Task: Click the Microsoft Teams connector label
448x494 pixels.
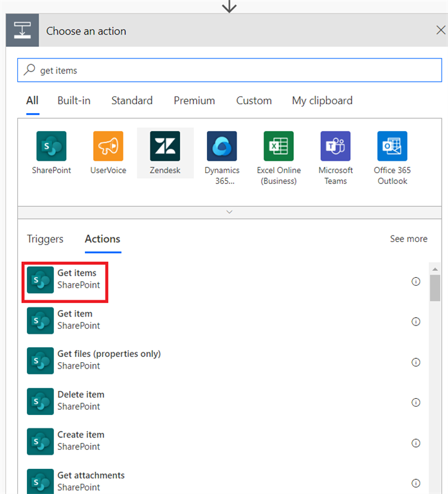Action: [x=336, y=176]
